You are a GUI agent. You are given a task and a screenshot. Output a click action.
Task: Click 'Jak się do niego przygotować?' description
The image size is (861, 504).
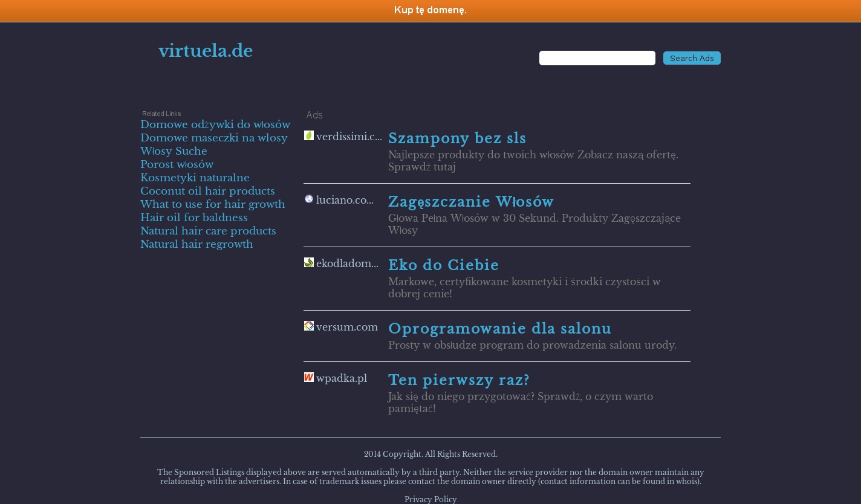pos(521,402)
